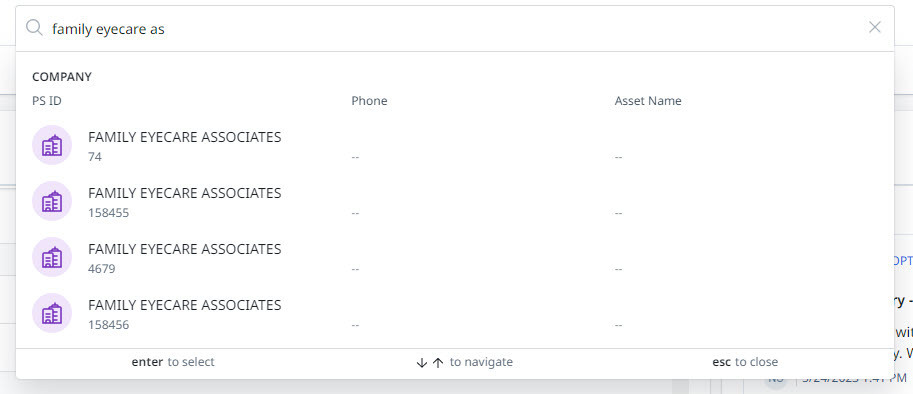Screen dimensions: 913x394
Task: Click the up arrow navigate icon
Action: coord(438,363)
